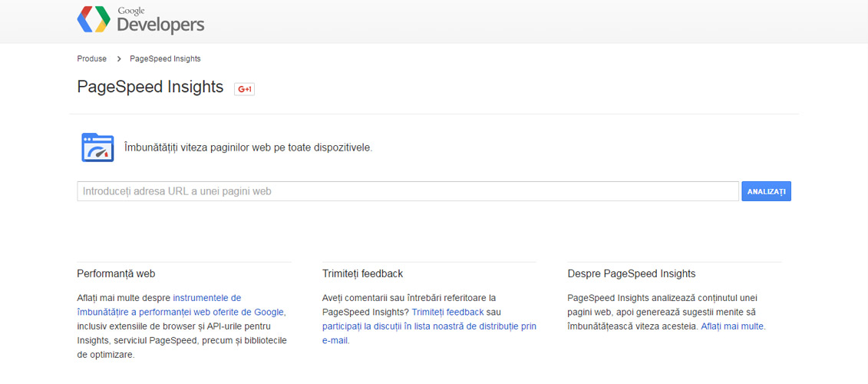Open the Aflați mai multe link
This screenshot has height=384, width=868.
pos(733,326)
